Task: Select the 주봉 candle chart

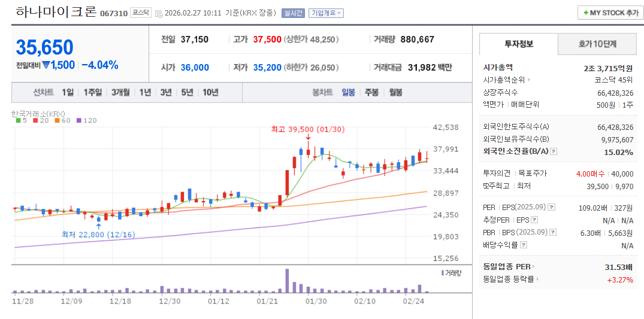Action: [371, 92]
